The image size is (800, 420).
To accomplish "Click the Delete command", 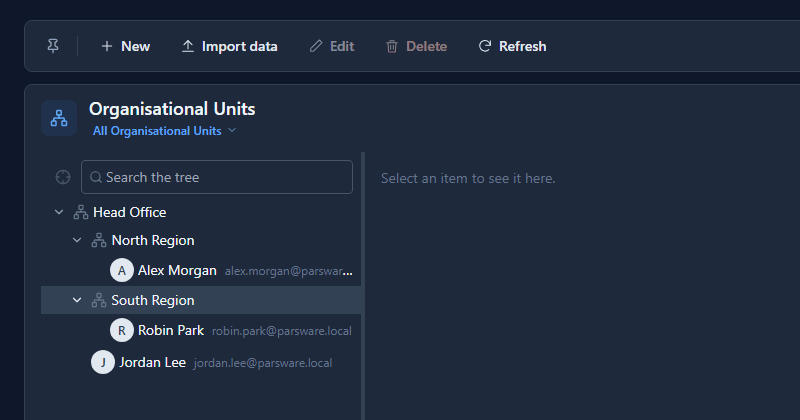I will [416, 46].
